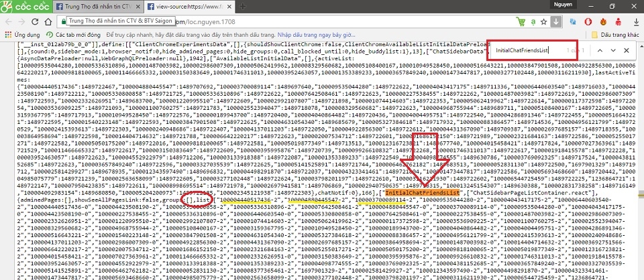Click in the find search input box
Viewport: 644px width, 280px height.
coord(529,50)
